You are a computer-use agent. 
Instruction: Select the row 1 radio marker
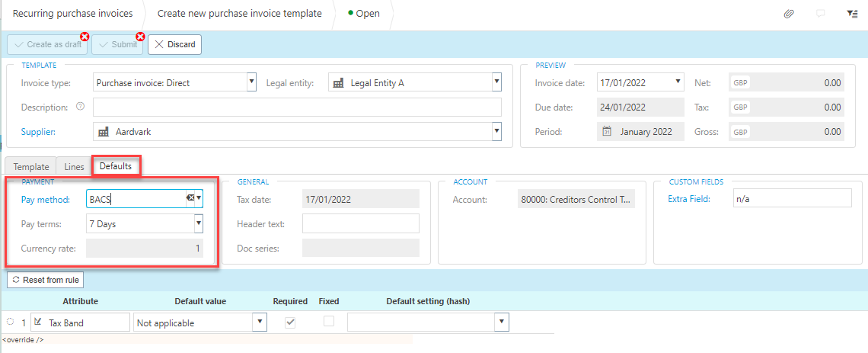click(x=11, y=323)
